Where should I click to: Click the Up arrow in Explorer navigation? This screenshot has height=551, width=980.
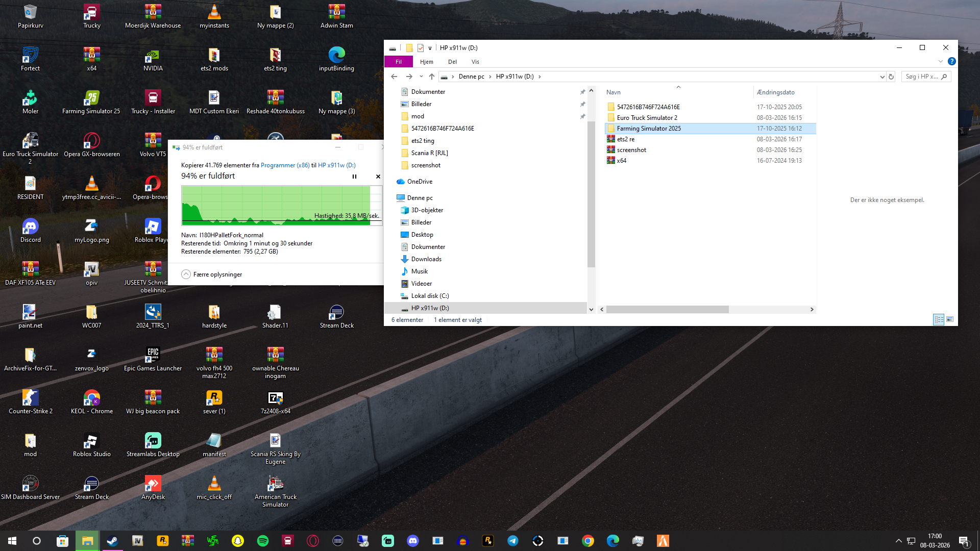tap(432, 77)
